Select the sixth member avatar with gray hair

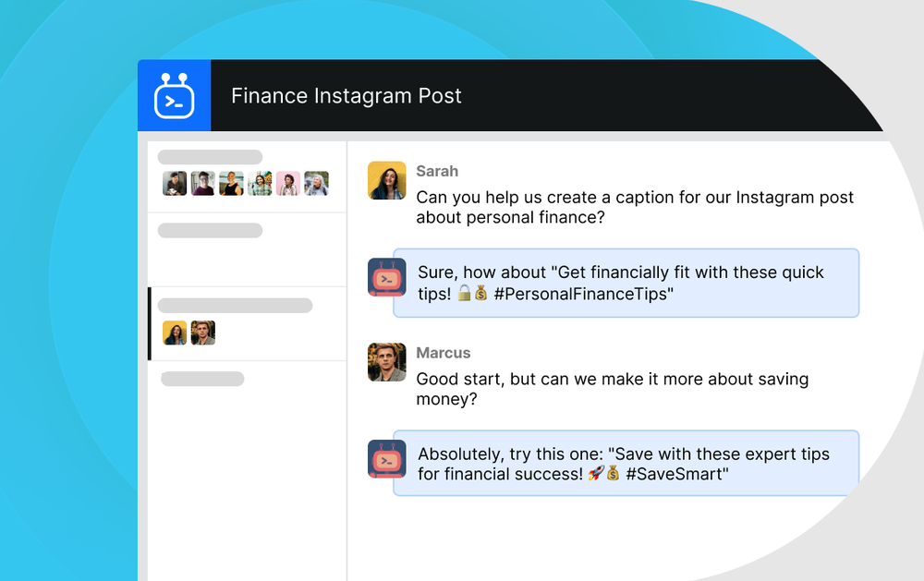316,183
